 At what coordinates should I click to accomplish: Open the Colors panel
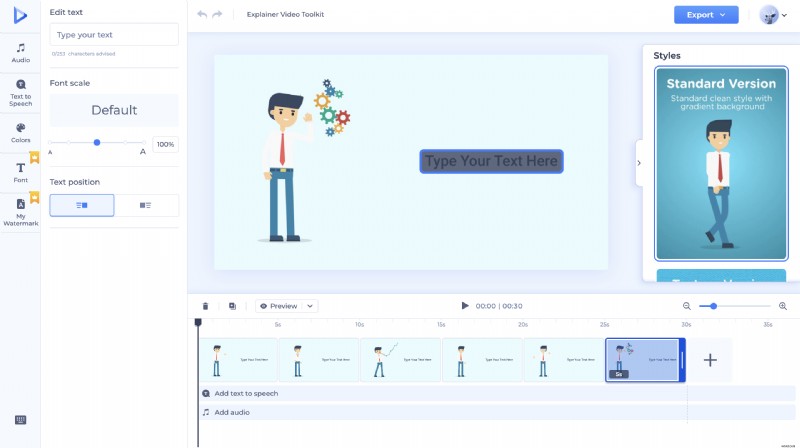pyautogui.click(x=20, y=133)
